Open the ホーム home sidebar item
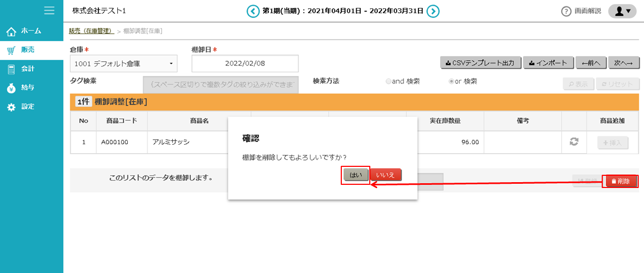644x273 pixels. (31, 31)
